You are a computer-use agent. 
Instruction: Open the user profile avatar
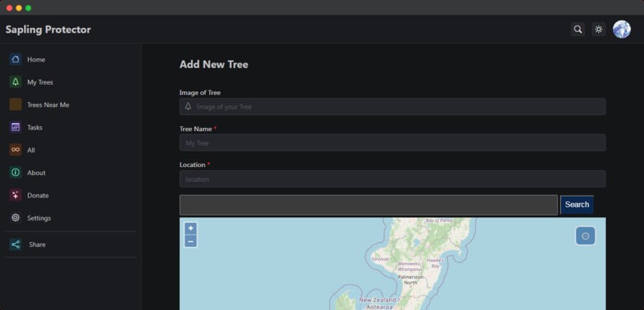click(x=622, y=29)
